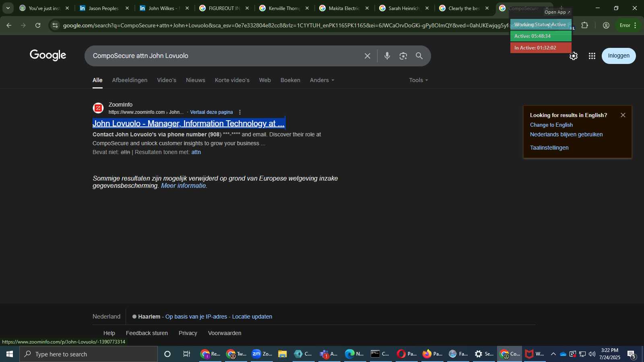
Task: Open the Chrome extensions puzzle icon
Action: click(x=585, y=25)
